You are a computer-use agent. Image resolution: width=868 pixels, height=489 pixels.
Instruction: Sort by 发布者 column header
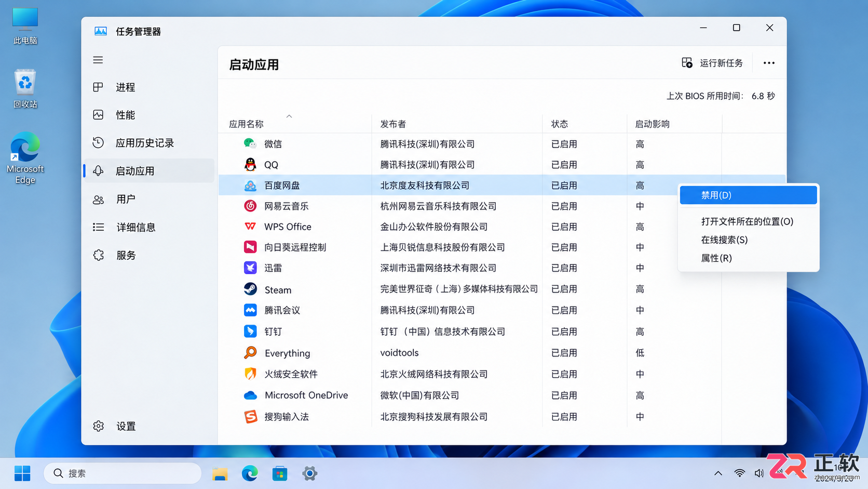point(393,124)
